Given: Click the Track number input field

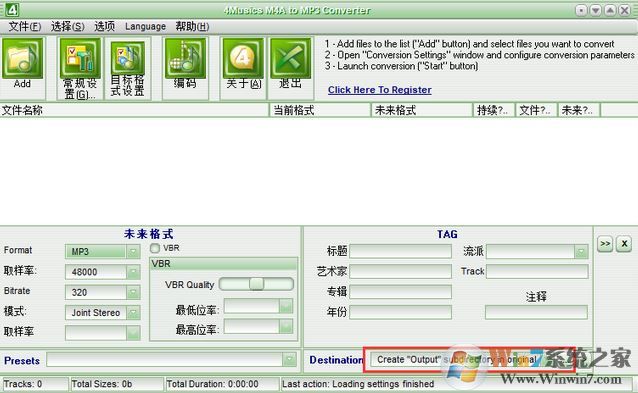Looking at the screenshot, I should (537, 271).
